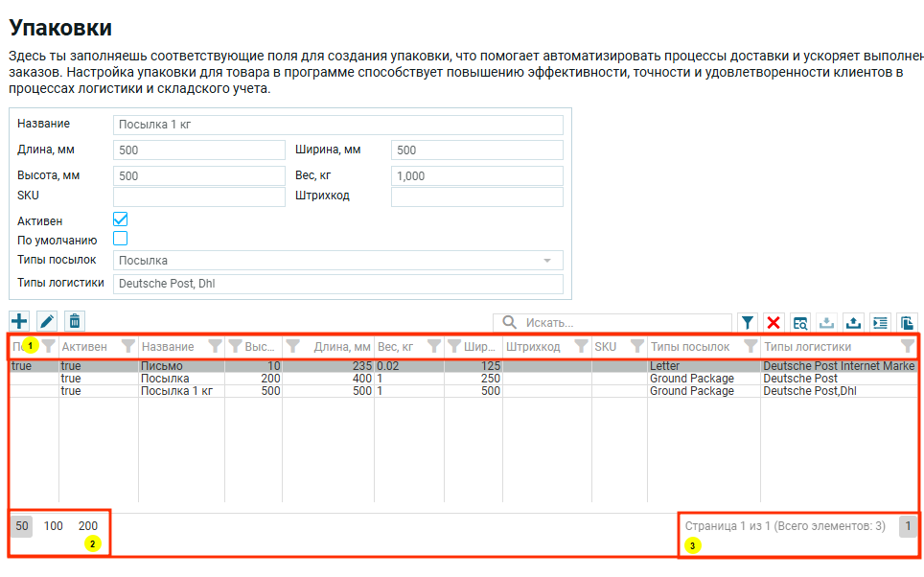The height and width of the screenshot is (577, 924).
Task: Enable the По умолчанию checkbox
Action: (121, 239)
